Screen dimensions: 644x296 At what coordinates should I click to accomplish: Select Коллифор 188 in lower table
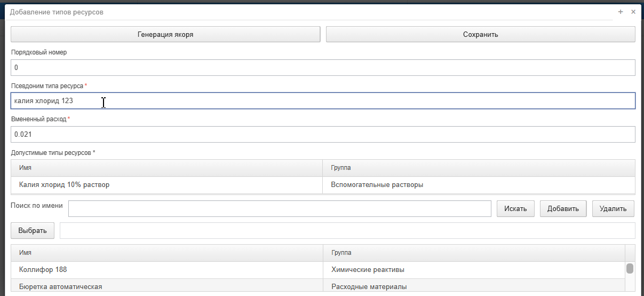(318, 270)
